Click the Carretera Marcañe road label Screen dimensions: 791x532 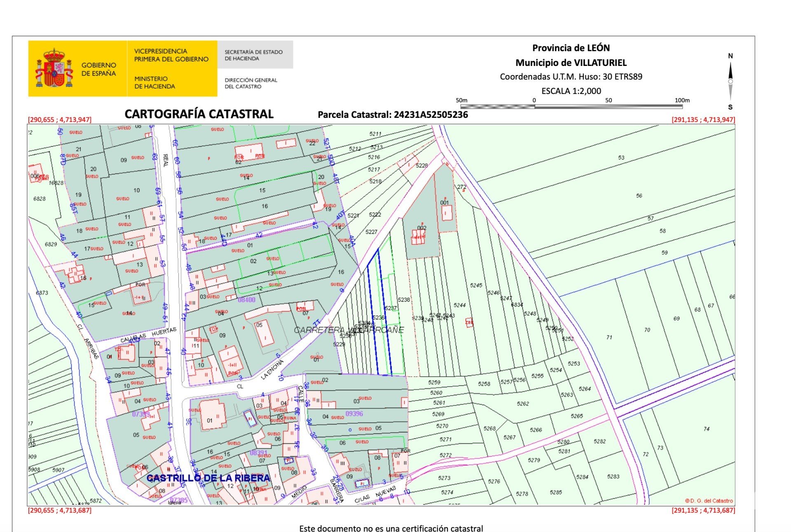tap(349, 330)
